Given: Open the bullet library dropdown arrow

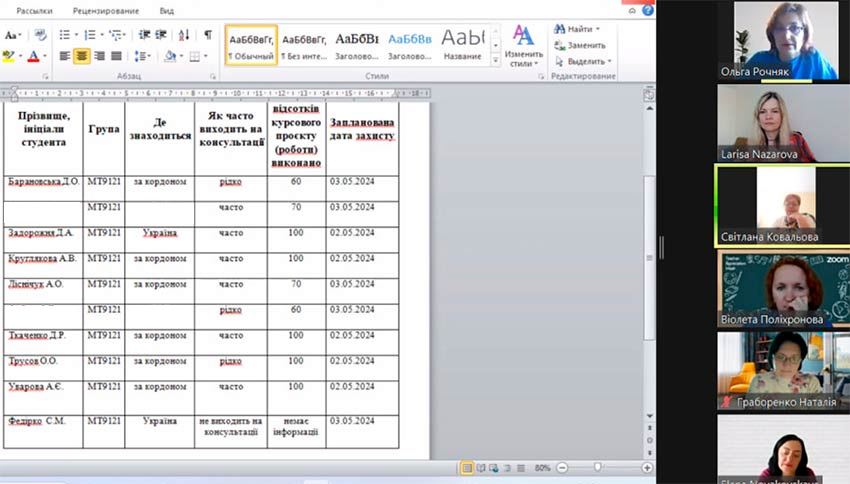Looking at the screenshot, I should [76, 35].
